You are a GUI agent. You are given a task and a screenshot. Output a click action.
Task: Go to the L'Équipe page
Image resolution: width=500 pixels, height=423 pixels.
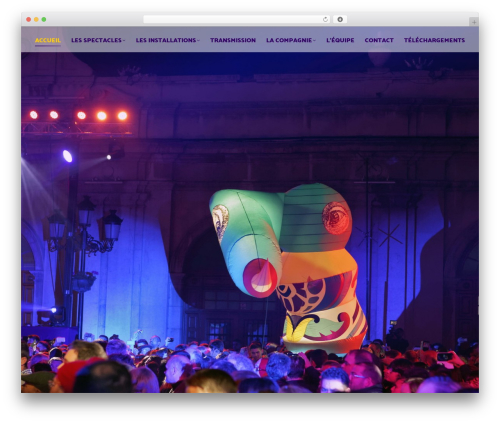pyautogui.click(x=340, y=40)
